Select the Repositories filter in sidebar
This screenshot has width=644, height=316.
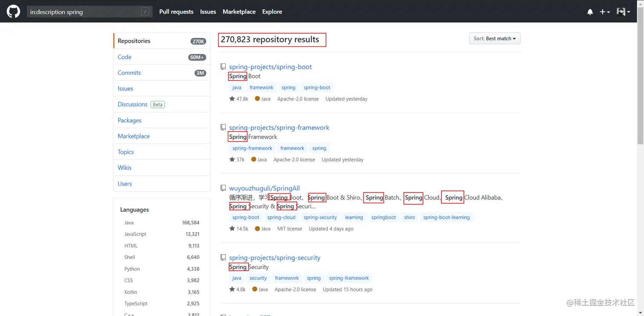pos(162,41)
